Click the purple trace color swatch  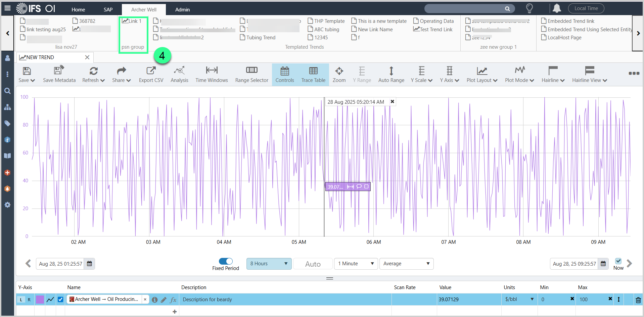pos(40,300)
